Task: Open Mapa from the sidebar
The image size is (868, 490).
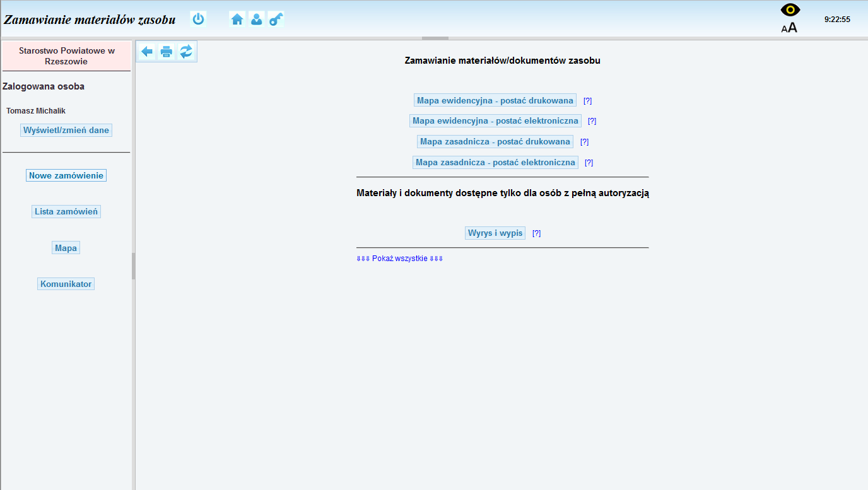Action: [66, 248]
